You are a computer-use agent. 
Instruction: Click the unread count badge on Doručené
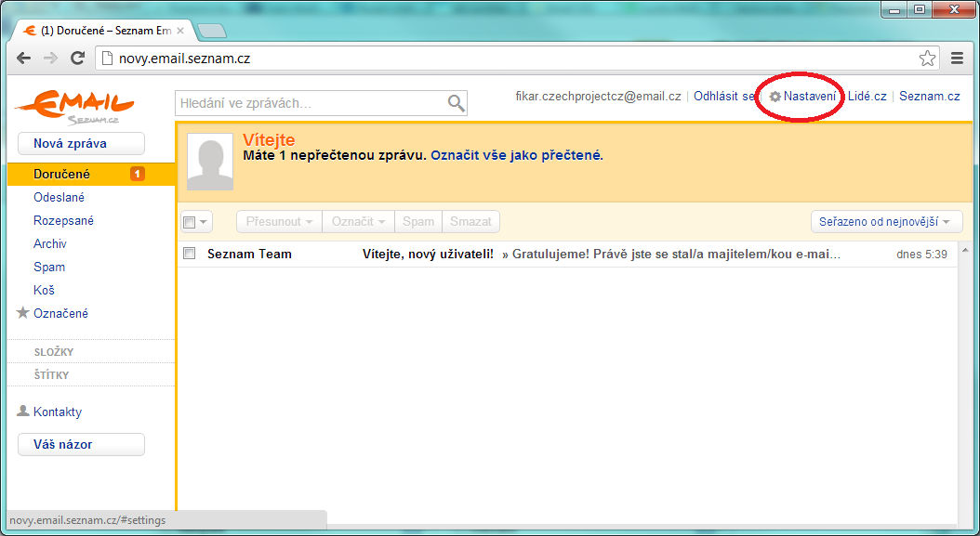point(138,174)
